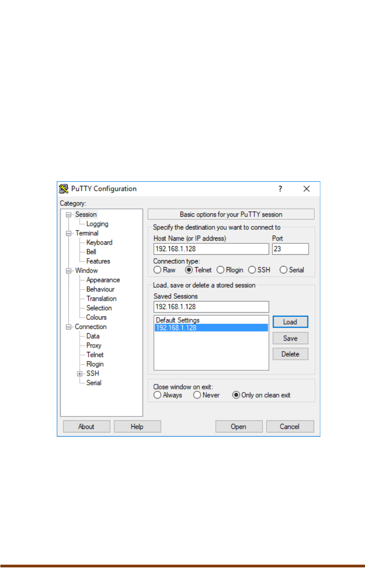Click the Host Name input field
The width and height of the screenshot is (365, 588).
(x=211, y=249)
